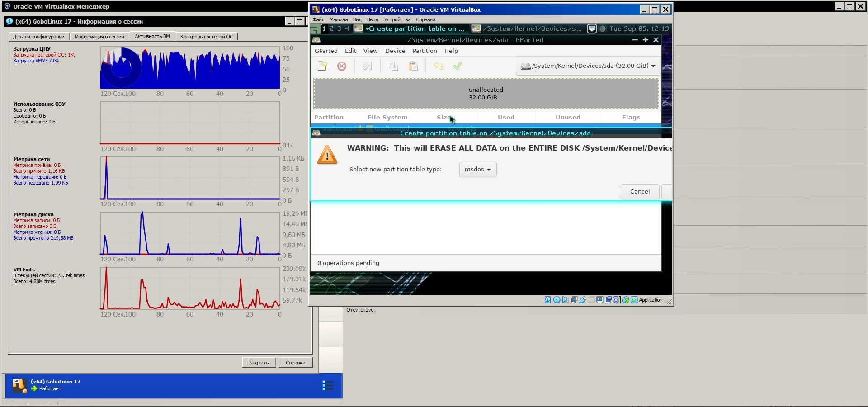
Task: Click the guest panel menu icon left of workspaces
Action: 315,29
